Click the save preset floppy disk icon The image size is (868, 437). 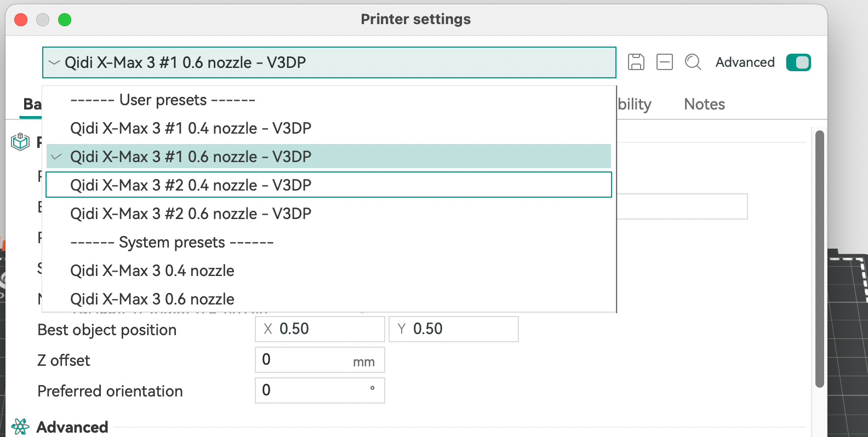click(636, 62)
